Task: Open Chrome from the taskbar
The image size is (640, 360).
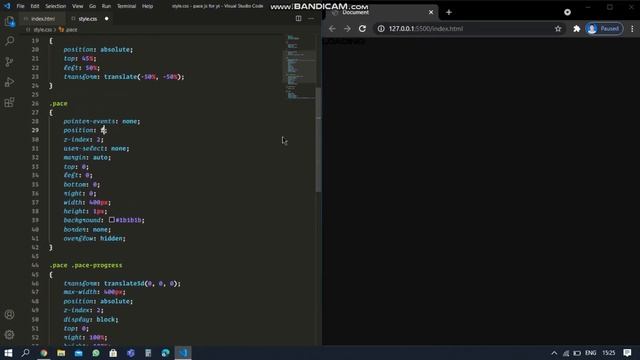Action: (44, 353)
